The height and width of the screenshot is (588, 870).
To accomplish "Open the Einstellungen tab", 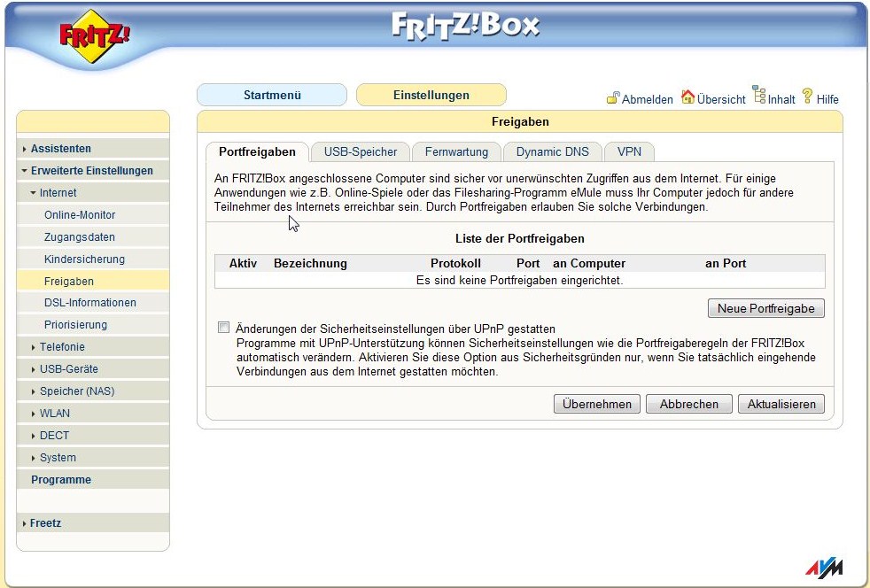I will pos(431,95).
